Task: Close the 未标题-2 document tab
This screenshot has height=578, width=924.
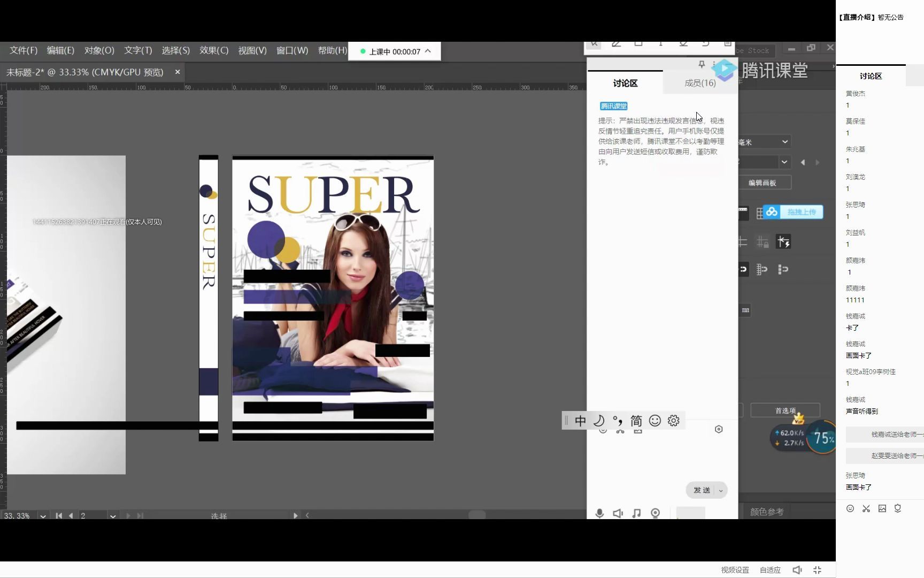Action: coord(178,72)
